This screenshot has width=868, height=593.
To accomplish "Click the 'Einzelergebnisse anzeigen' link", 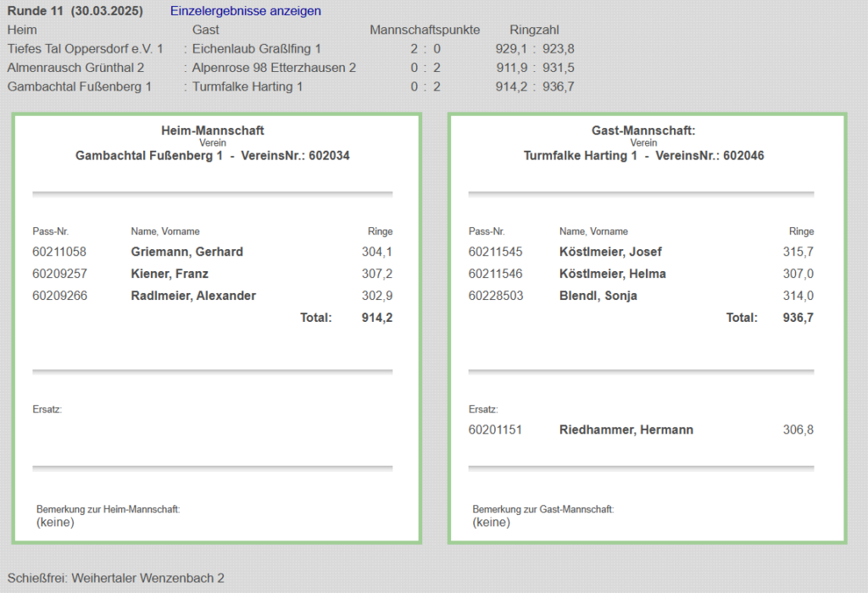I will pyautogui.click(x=246, y=11).
